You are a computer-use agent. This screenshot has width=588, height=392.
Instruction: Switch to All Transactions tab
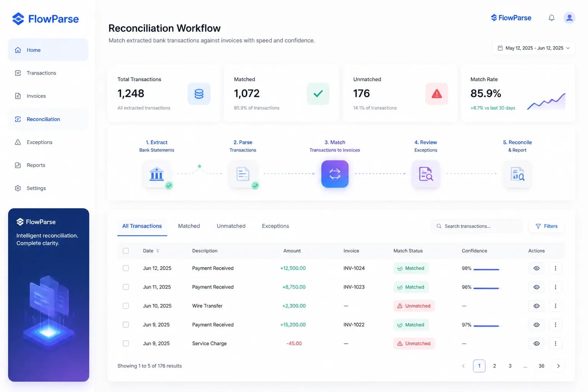click(142, 226)
